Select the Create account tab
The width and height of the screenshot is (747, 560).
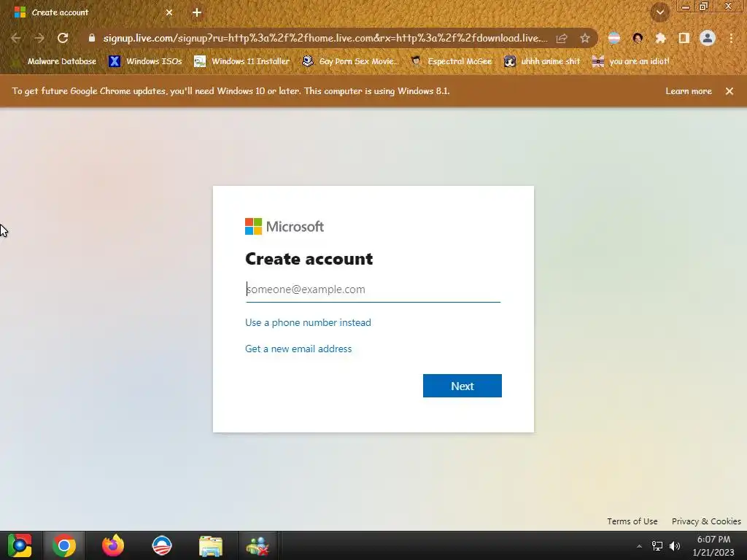pyautogui.click(x=93, y=12)
